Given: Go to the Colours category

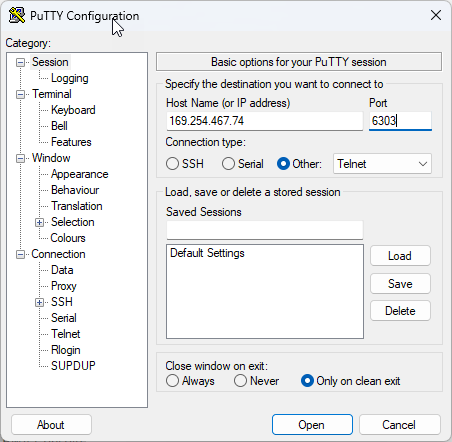Looking at the screenshot, I should [68, 238].
